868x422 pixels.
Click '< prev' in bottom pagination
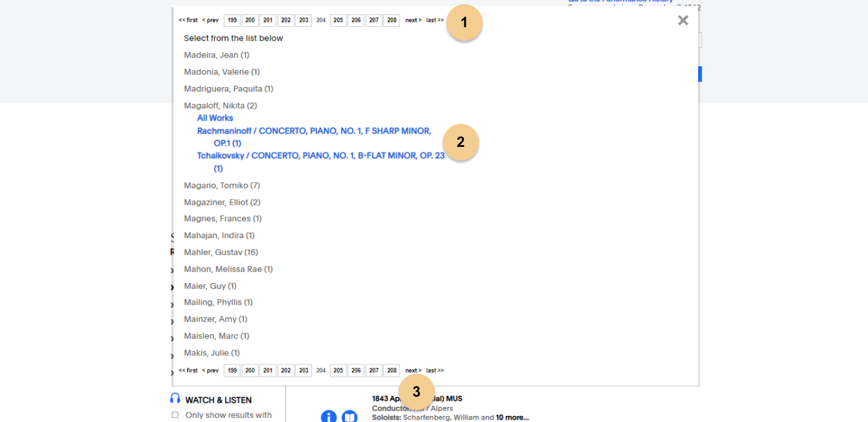pos(210,371)
